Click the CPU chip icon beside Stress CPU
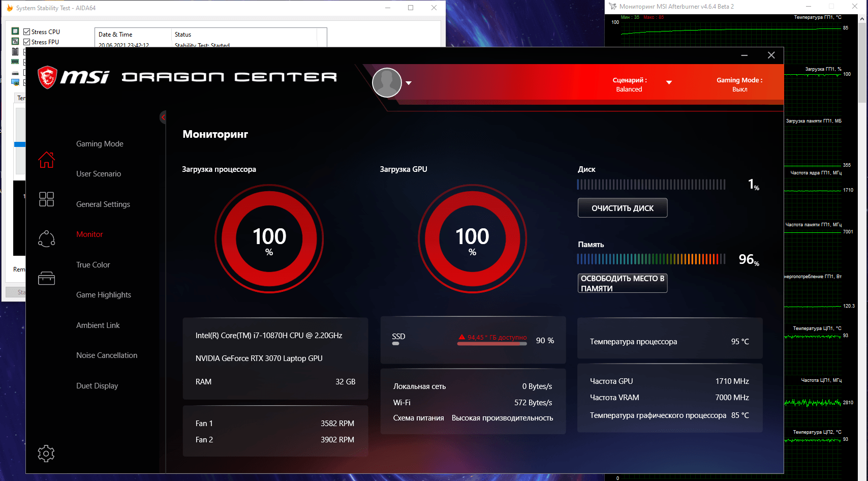Screen dimensions: 868x481 [x=15, y=32]
